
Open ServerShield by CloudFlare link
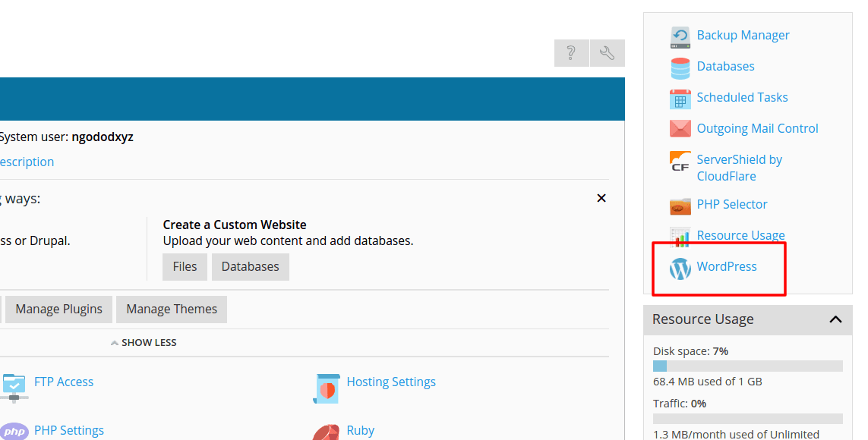(739, 168)
